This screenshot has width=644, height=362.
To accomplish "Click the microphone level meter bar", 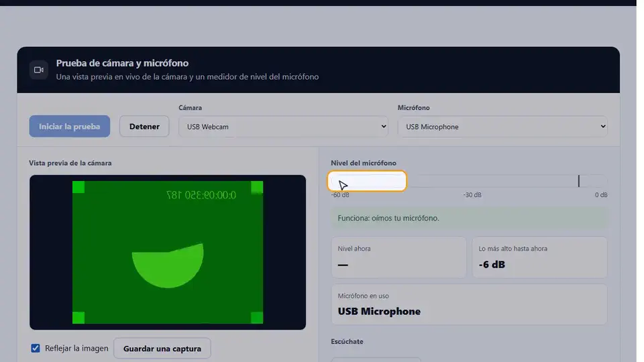I will (x=469, y=181).
